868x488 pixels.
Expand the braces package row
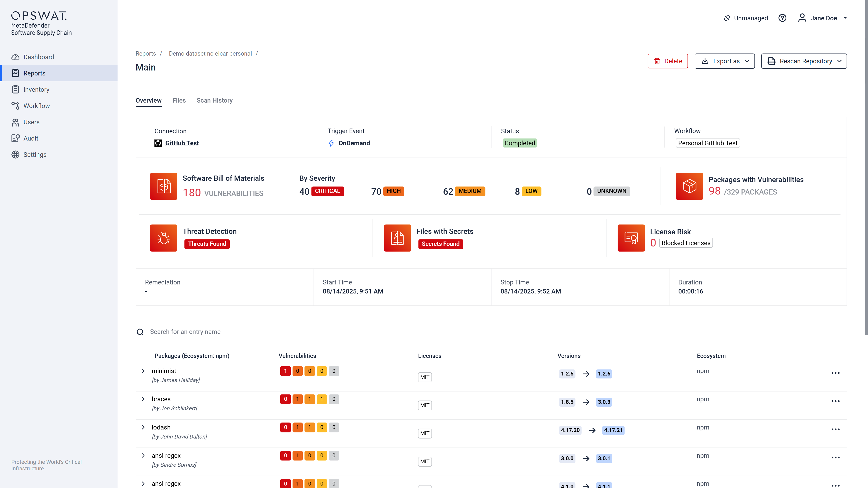point(143,399)
